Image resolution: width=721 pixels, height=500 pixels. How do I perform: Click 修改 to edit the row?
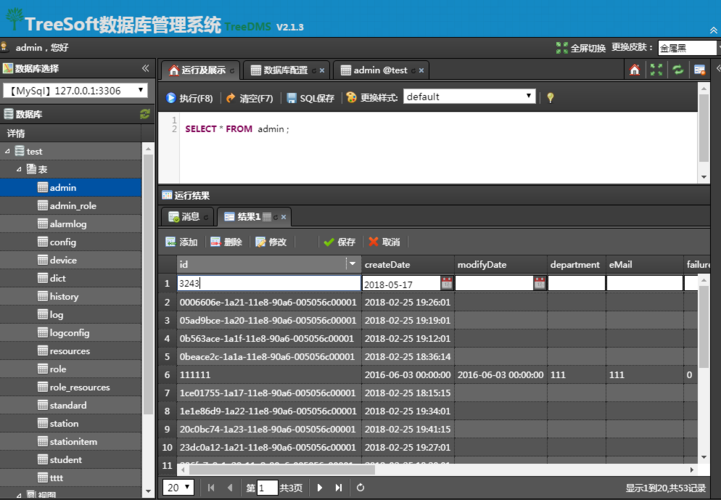(x=271, y=242)
